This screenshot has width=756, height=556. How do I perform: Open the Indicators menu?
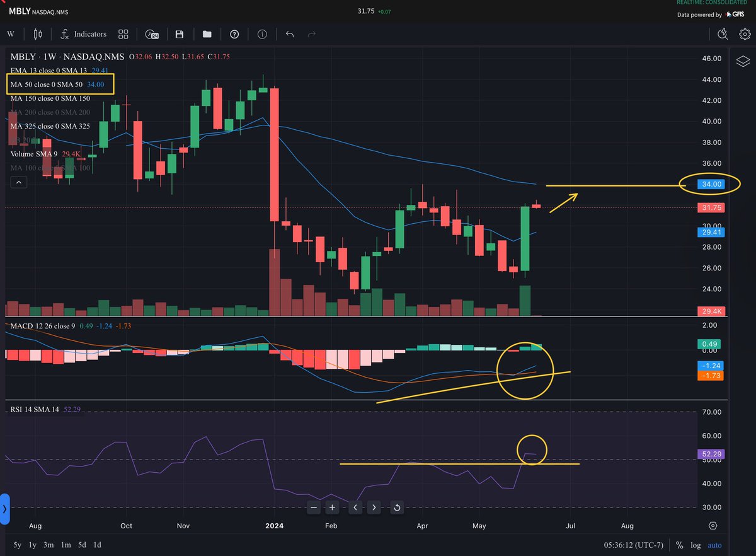click(83, 34)
